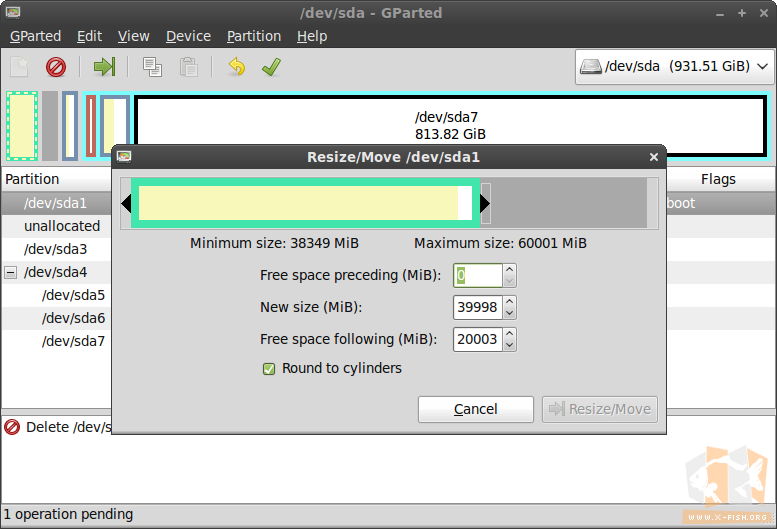Collapse the /dev/sda4 tree expander

pyautogui.click(x=10, y=272)
